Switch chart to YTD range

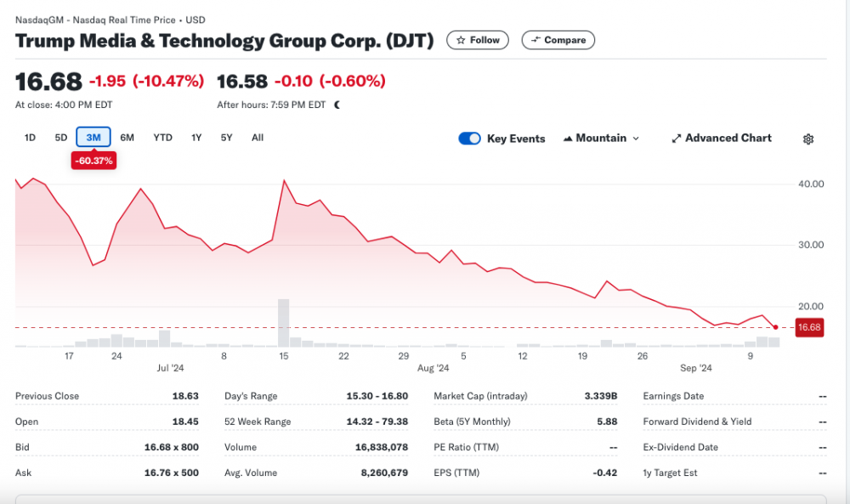pyautogui.click(x=162, y=138)
